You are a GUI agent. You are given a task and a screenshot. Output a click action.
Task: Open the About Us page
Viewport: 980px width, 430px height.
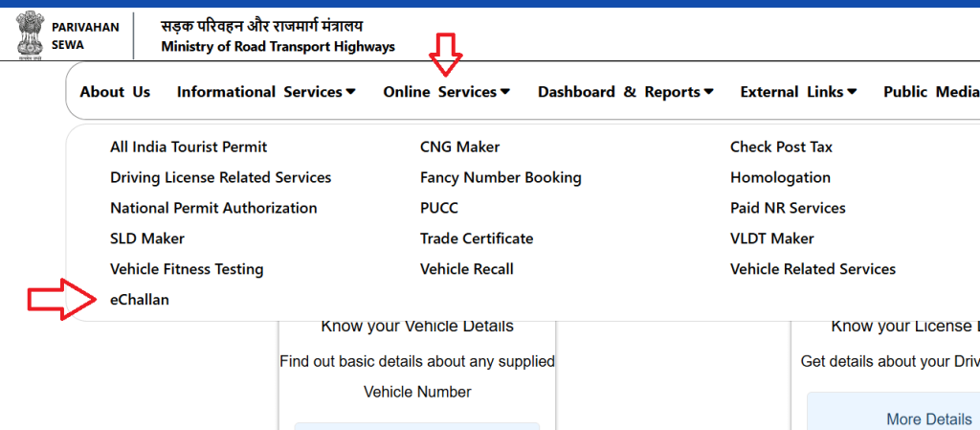click(x=115, y=92)
